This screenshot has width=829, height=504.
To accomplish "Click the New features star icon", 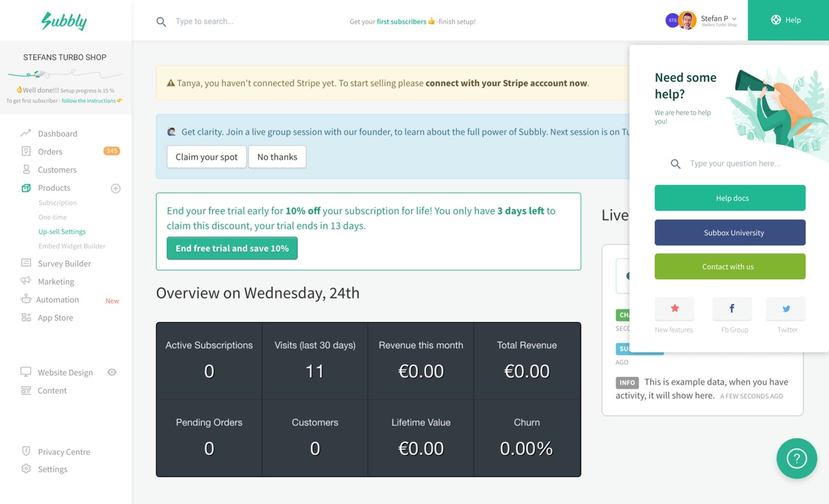I will click(x=674, y=309).
